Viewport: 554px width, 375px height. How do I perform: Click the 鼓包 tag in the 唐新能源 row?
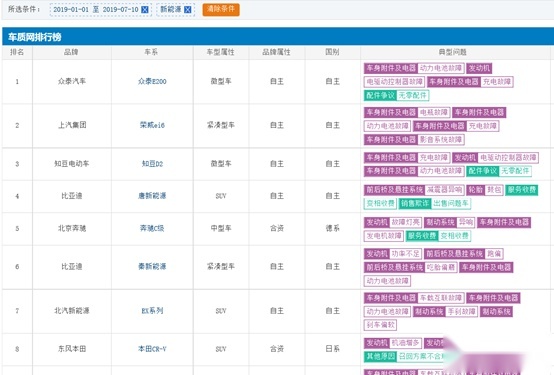494,190
